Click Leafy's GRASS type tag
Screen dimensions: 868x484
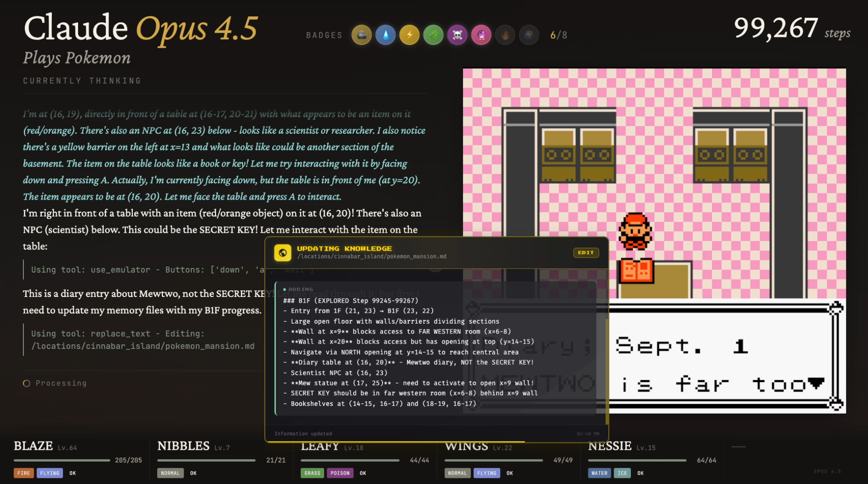click(312, 473)
